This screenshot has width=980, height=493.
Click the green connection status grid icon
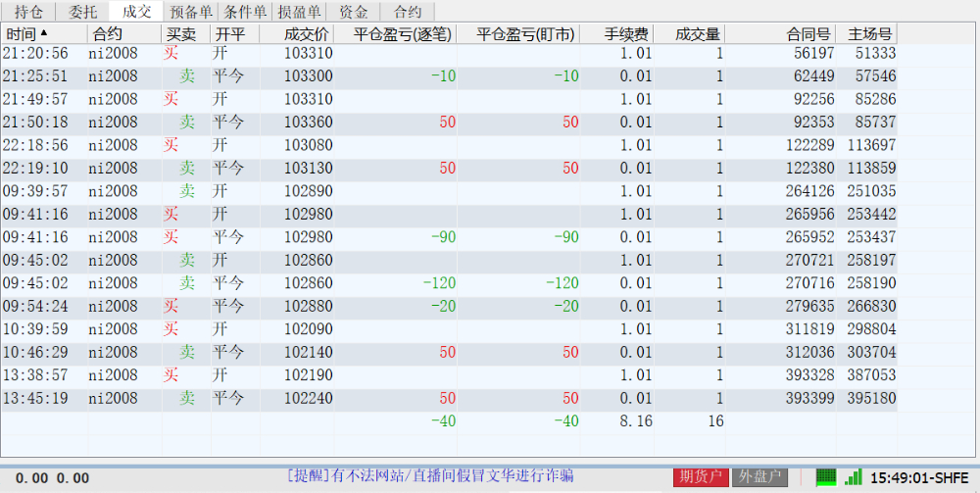(x=826, y=477)
